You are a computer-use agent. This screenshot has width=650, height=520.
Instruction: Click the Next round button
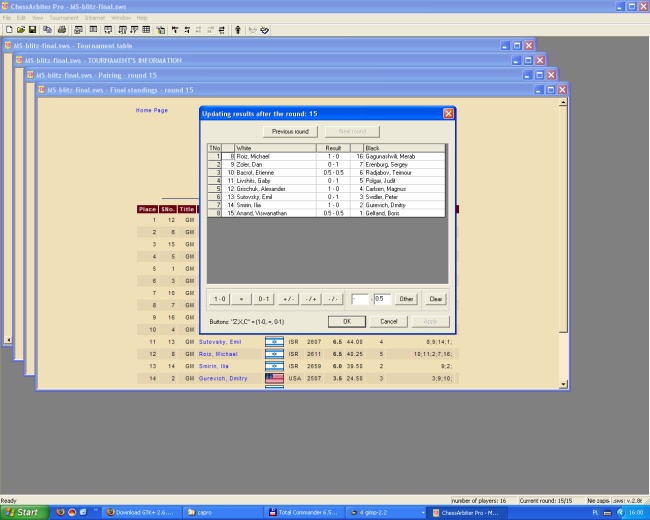click(352, 131)
